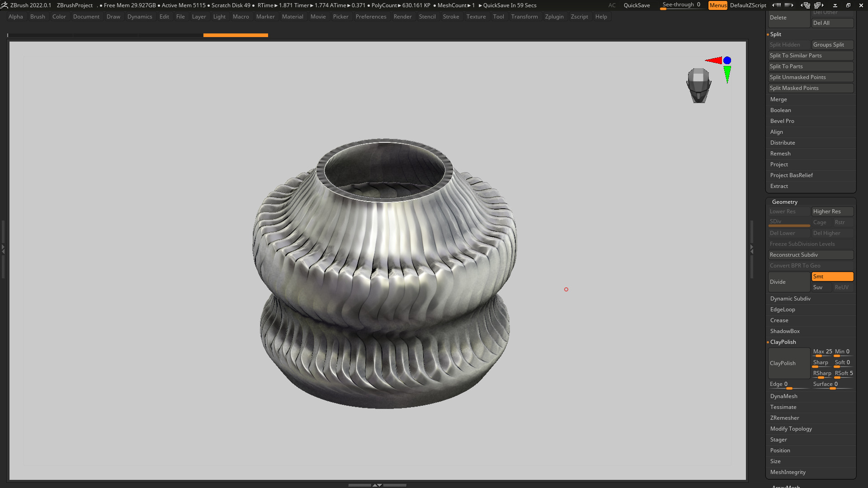Click the Delete button
The width and height of the screenshot is (868, 488).
pyautogui.click(x=789, y=18)
